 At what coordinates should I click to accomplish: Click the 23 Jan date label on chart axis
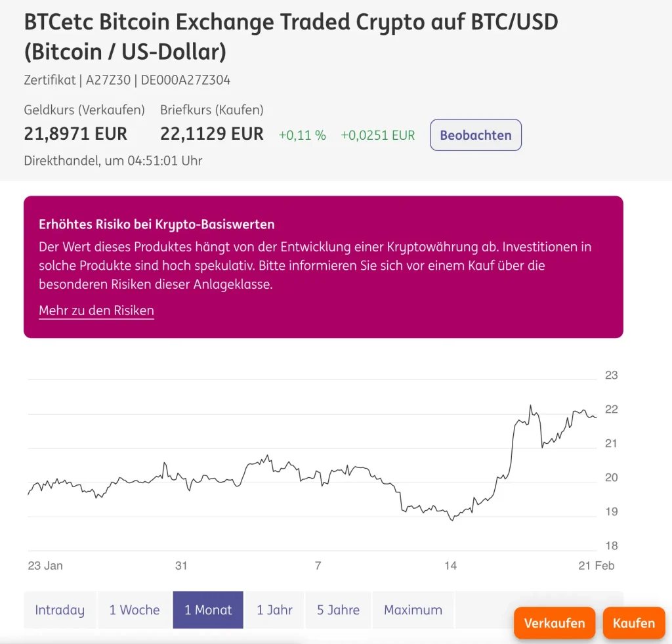(45, 565)
